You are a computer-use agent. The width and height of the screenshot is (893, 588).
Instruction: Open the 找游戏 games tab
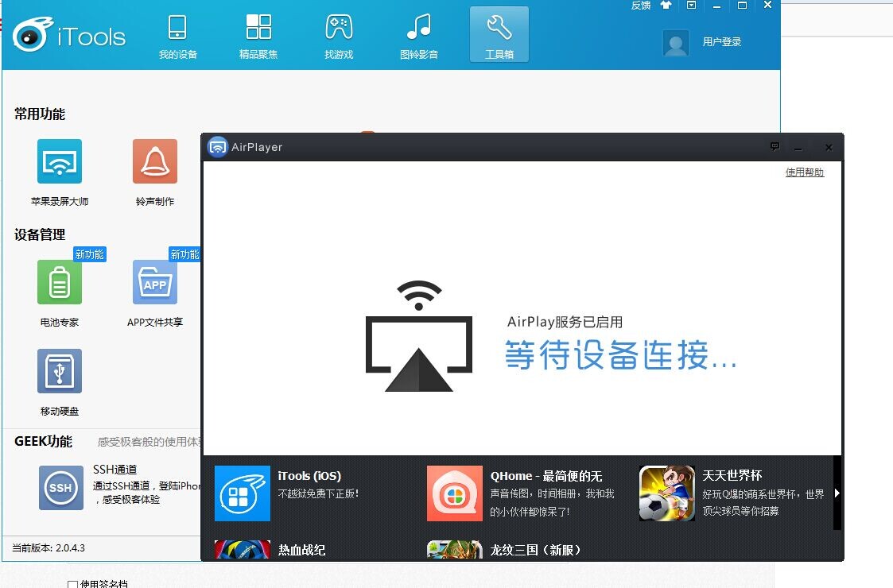pyautogui.click(x=339, y=36)
